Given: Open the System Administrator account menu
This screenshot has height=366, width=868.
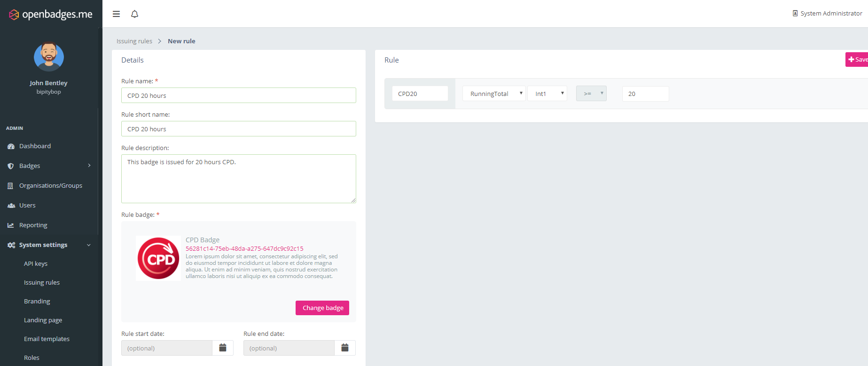Looking at the screenshot, I should click(827, 14).
